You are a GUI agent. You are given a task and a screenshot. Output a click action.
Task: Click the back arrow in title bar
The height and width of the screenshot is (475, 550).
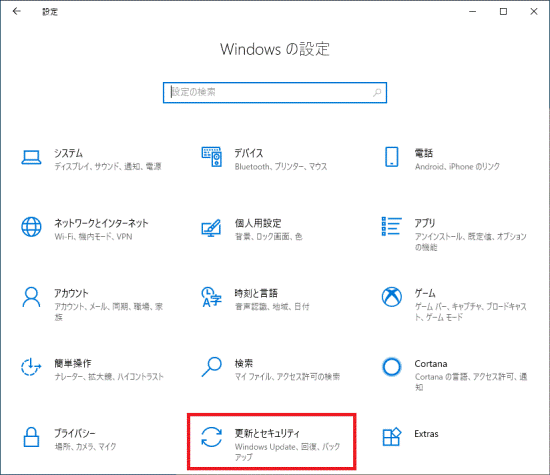16,12
